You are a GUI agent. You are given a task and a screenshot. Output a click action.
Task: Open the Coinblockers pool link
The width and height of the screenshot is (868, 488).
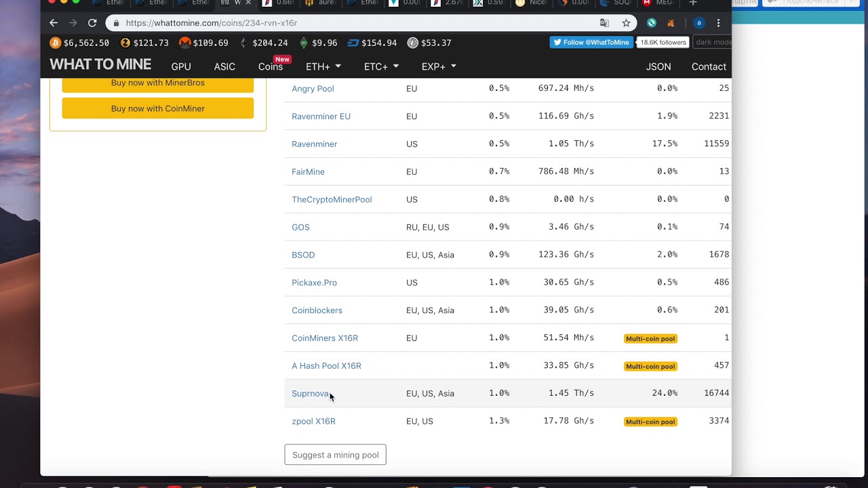pyautogui.click(x=317, y=310)
